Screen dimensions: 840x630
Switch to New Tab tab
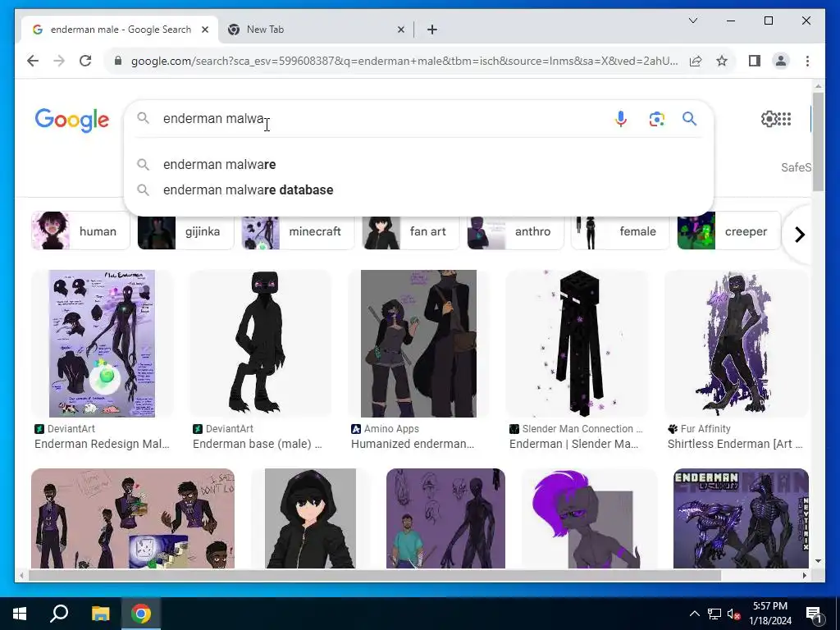(316, 30)
